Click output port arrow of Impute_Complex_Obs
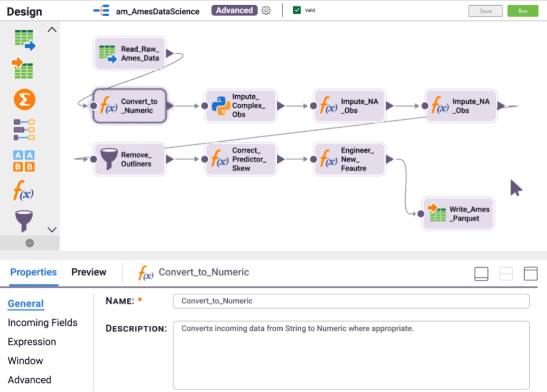This screenshot has width=547, height=392. [x=281, y=106]
